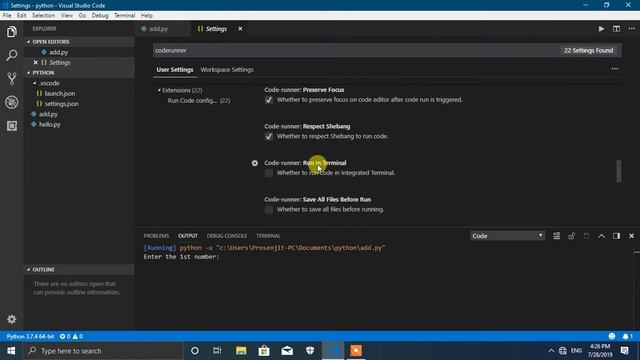The height and width of the screenshot is (360, 640).
Task: Open settings.json in explorer
Action: click(x=62, y=104)
